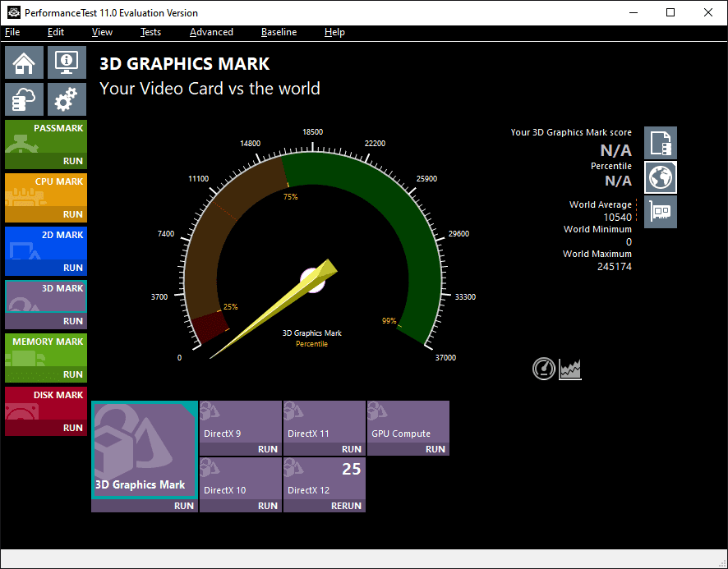Click the World Maximum value 245174
This screenshot has width=728, height=569.
[x=615, y=266]
